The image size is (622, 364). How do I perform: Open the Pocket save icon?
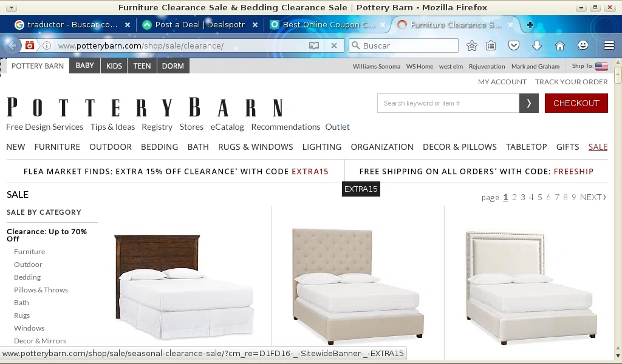(x=514, y=45)
